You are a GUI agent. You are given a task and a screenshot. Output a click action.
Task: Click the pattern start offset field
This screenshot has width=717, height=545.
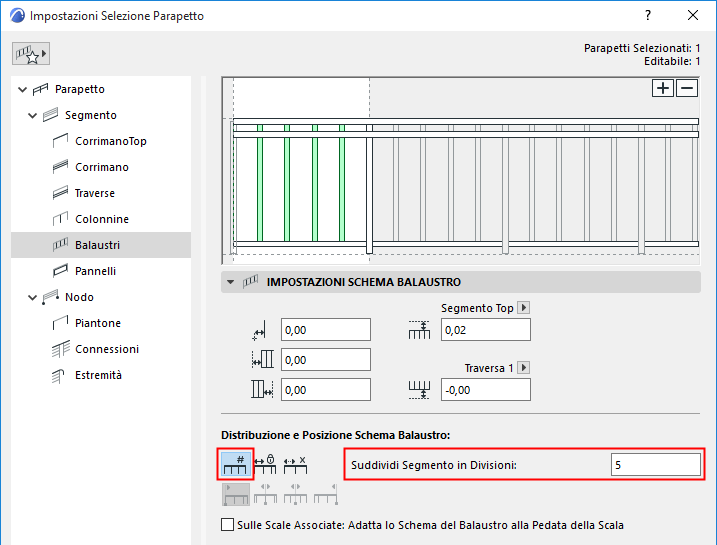click(x=326, y=360)
